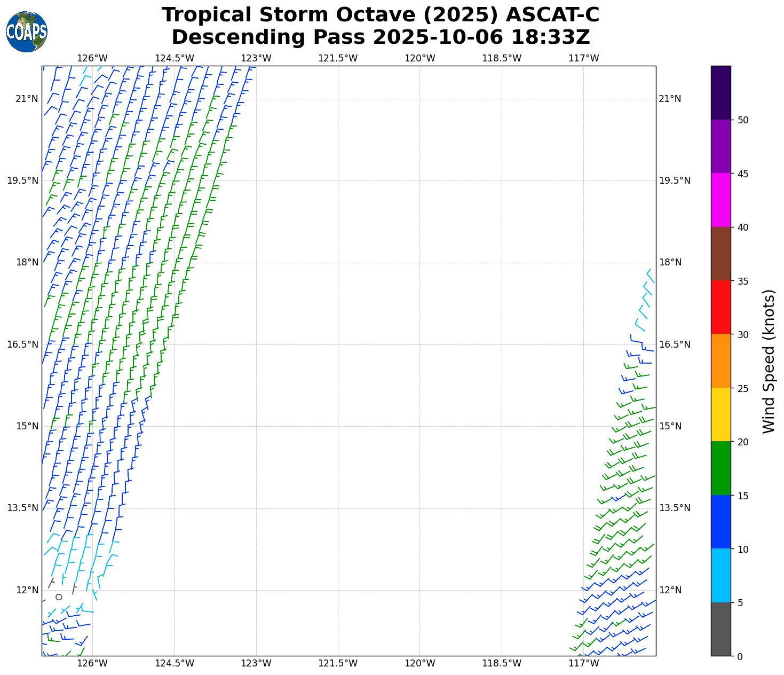Viewport: 784px width, 675px height.
Task: Click the 117°W label on bottom axis
Action: (x=583, y=663)
